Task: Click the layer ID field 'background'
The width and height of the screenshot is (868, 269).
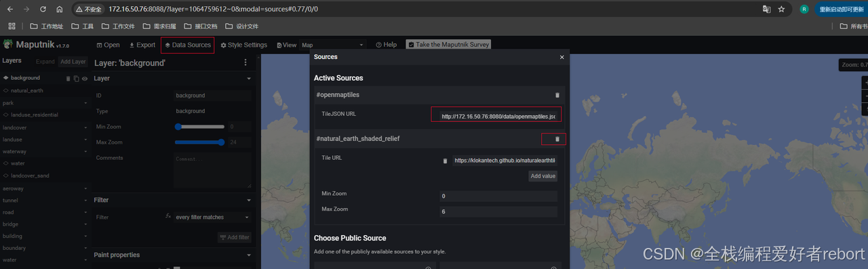Action: coord(212,96)
